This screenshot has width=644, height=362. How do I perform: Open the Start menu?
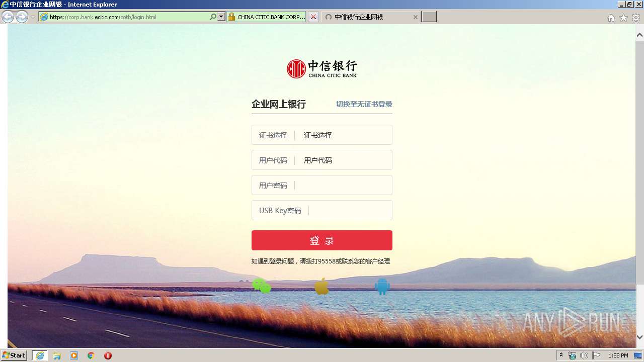(14, 355)
